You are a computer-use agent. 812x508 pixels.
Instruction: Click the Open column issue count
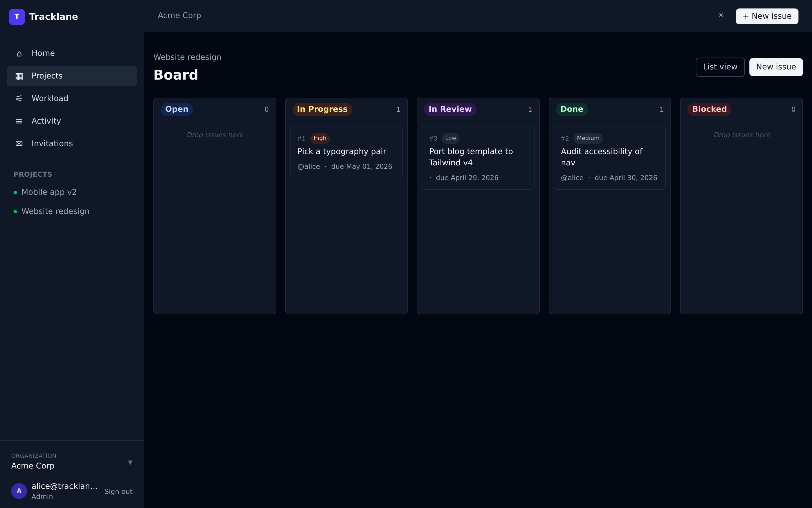(266, 110)
